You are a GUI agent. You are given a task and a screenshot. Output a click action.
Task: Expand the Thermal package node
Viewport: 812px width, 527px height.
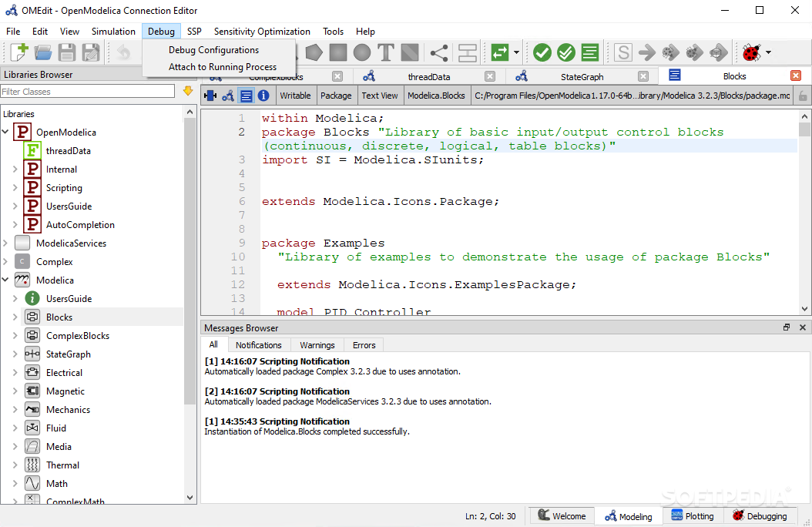click(15, 465)
